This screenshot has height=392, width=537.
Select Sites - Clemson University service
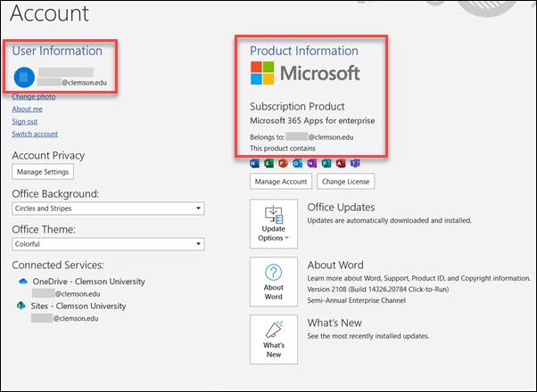pyautogui.click(x=78, y=306)
